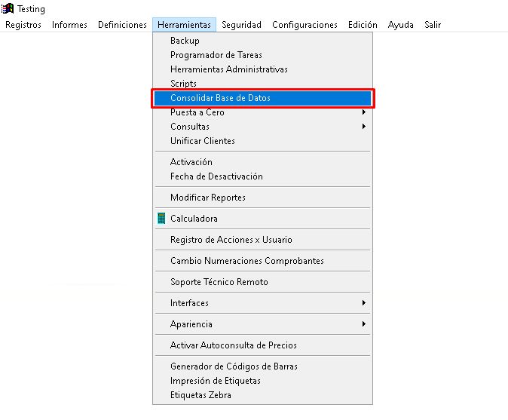Open Fecha de Desactivación
The width and height of the screenshot is (508, 420).
pos(216,176)
